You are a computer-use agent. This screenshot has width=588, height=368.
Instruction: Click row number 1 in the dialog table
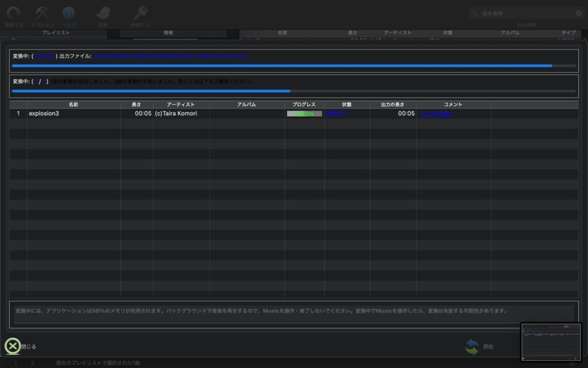tap(18, 113)
